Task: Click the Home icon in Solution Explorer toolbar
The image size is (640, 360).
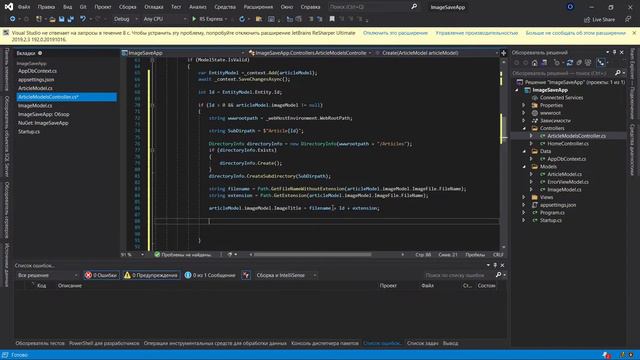Action: pyautogui.click(x=535, y=63)
